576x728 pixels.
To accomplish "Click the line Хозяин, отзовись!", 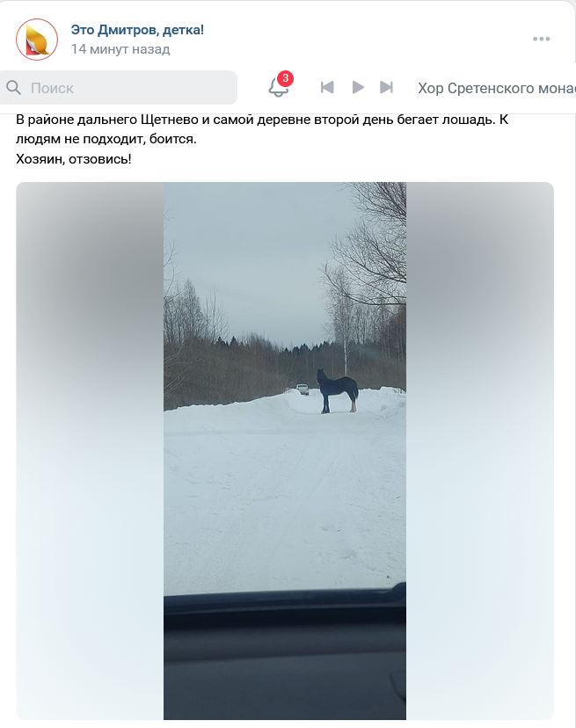I will click(x=74, y=159).
